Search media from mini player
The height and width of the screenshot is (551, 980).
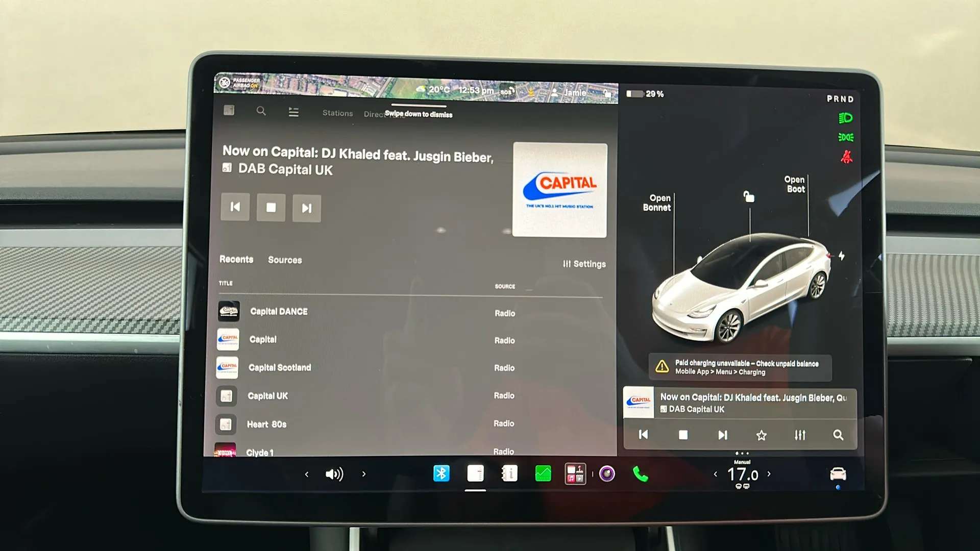[x=838, y=435]
